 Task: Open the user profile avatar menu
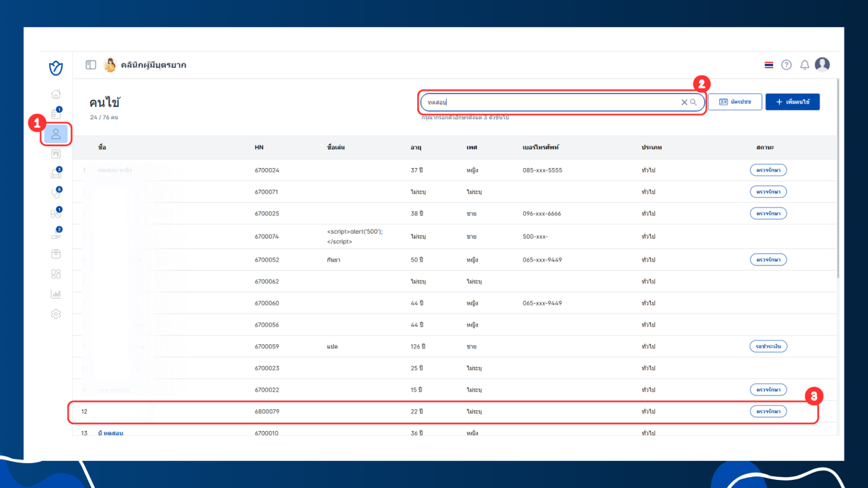click(x=822, y=64)
